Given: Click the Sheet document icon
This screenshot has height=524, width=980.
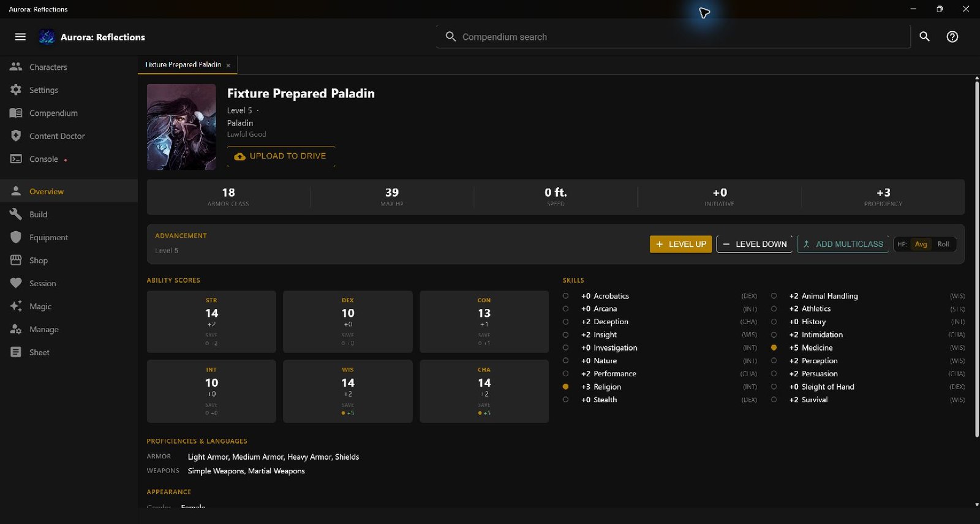Looking at the screenshot, I should [16, 352].
